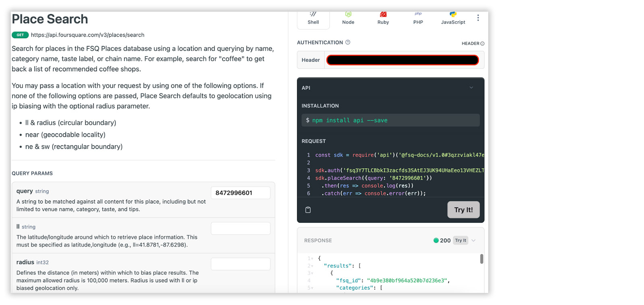Collapse JSON line 3 object fold arrow
This screenshot has height=305, width=644.
point(312,273)
